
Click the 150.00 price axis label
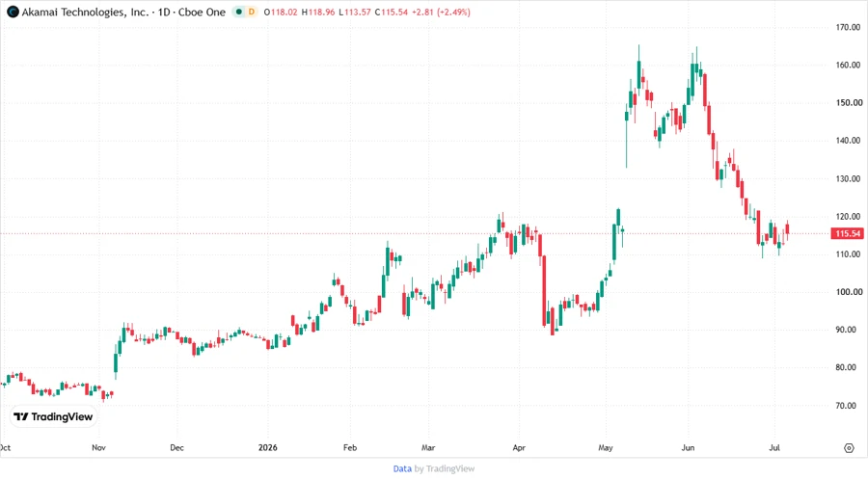[x=849, y=103]
